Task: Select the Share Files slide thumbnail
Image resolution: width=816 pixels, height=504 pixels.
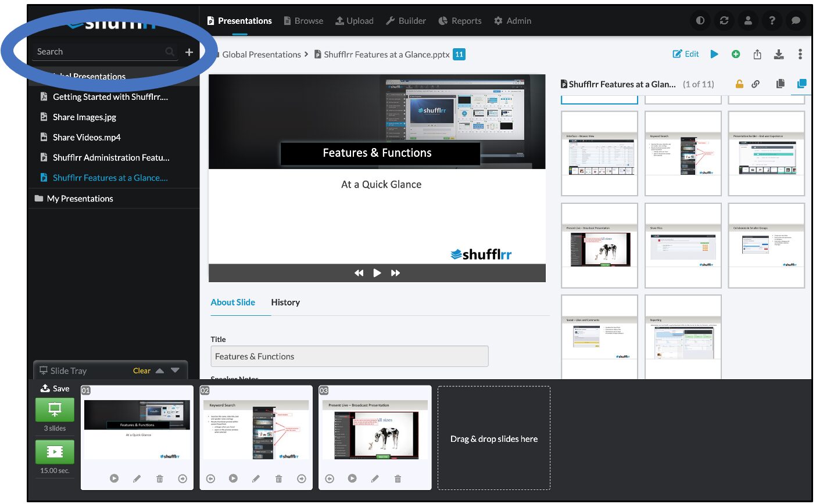Action: [x=683, y=245]
